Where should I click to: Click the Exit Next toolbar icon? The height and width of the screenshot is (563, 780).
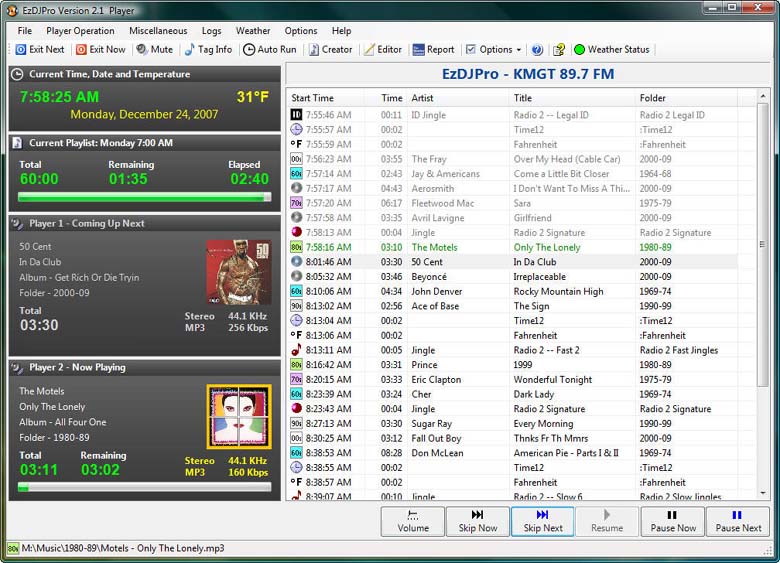21,50
